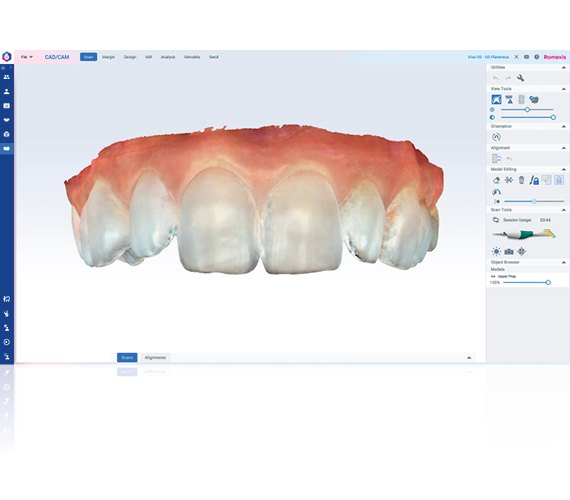Open the dental chair sidebar icon
This screenshot has height=500, width=570.
coord(7,299)
